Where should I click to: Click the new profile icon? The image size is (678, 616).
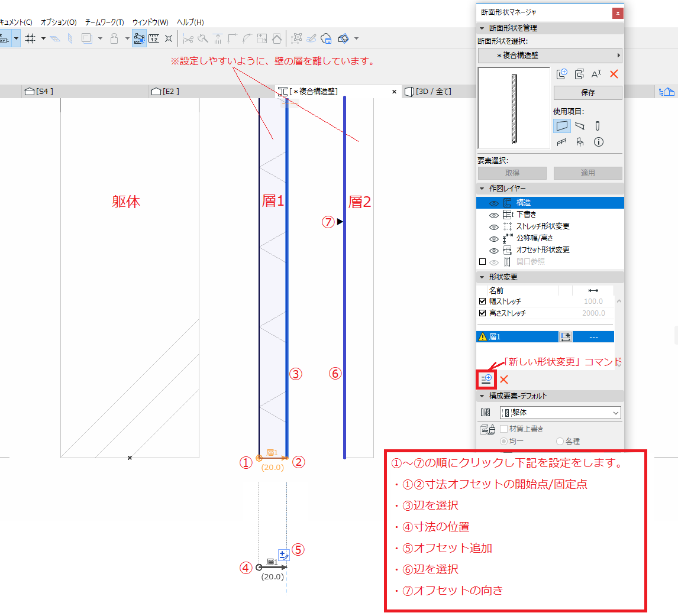coord(562,74)
